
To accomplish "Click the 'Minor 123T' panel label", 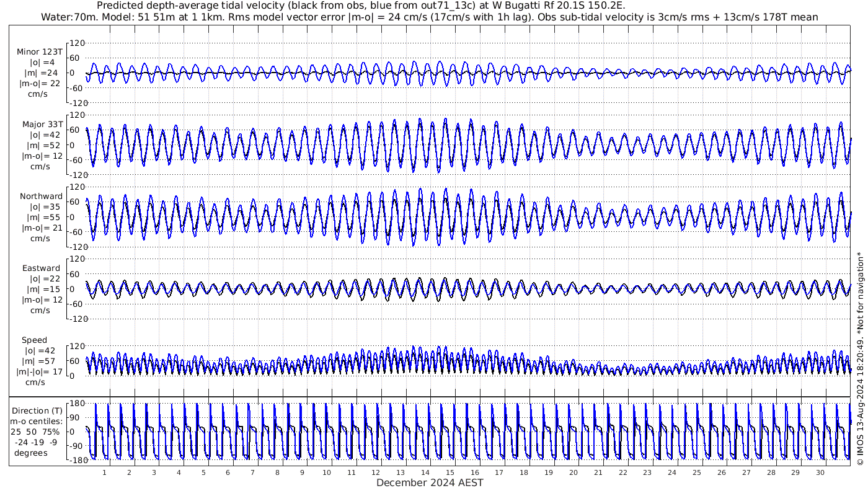I will pyautogui.click(x=39, y=52).
